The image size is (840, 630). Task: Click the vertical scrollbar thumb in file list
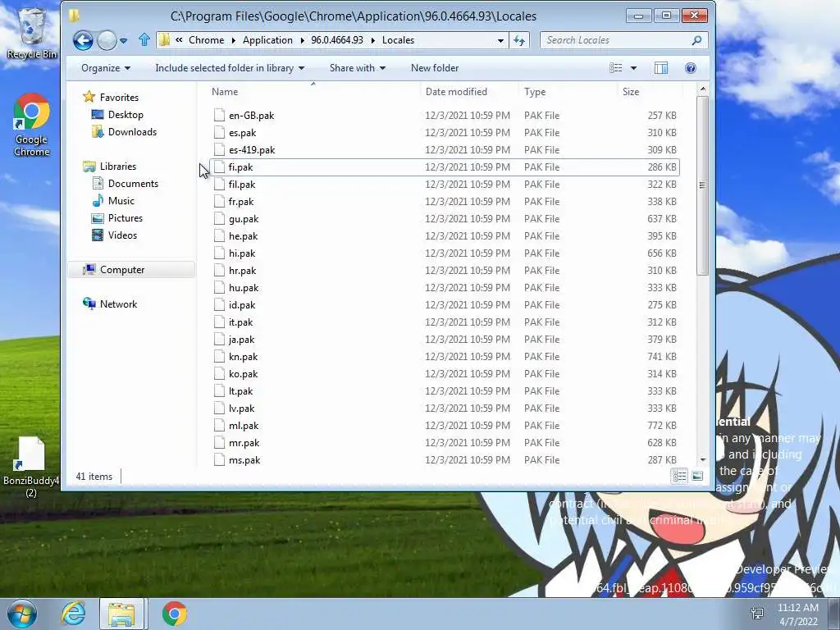[x=702, y=185]
